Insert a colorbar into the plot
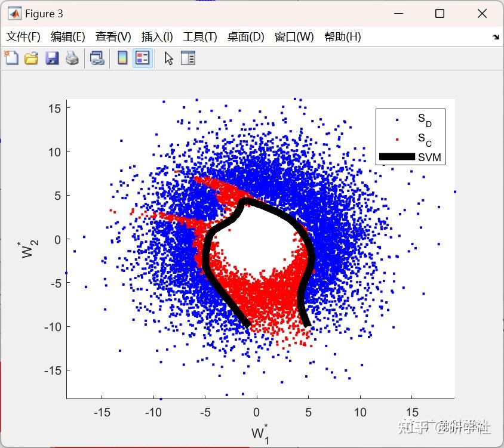Image resolution: width=504 pixels, height=448 pixels. 123,58
